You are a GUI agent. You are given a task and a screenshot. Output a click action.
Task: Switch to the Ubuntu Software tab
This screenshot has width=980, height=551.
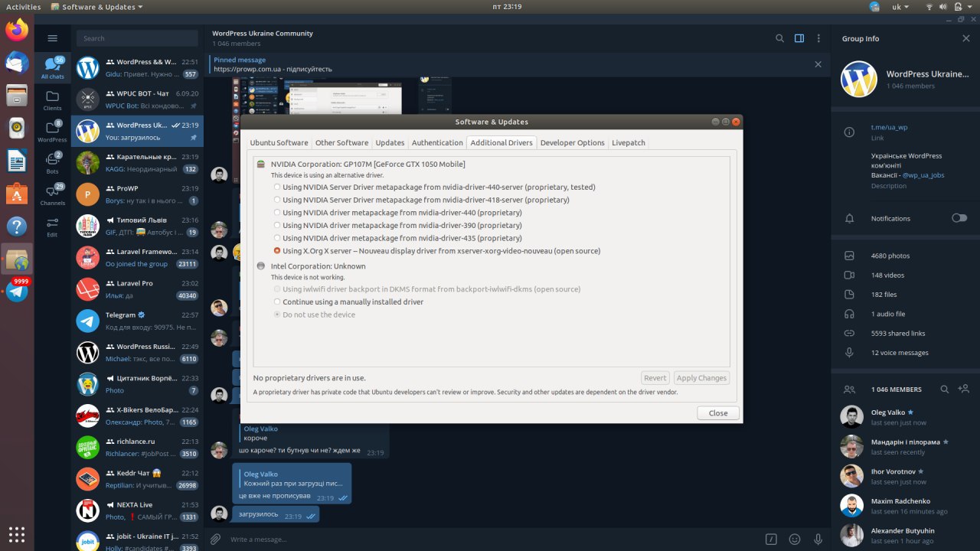coord(279,142)
